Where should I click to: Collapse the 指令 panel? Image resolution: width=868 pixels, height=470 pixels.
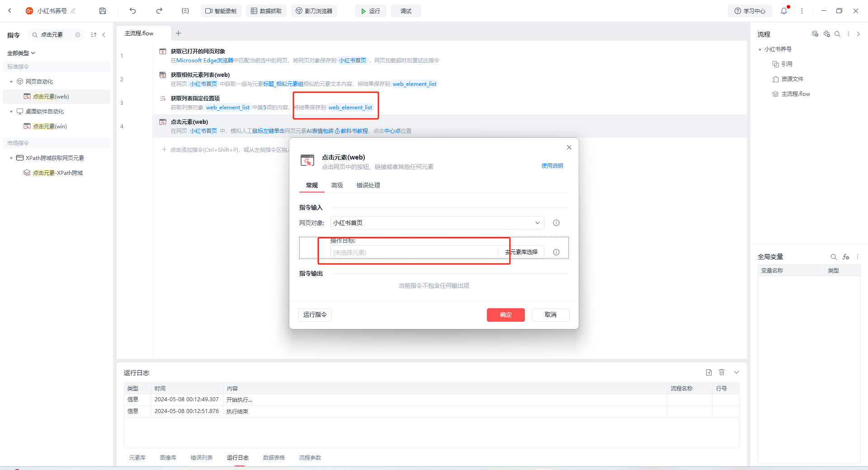104,35
